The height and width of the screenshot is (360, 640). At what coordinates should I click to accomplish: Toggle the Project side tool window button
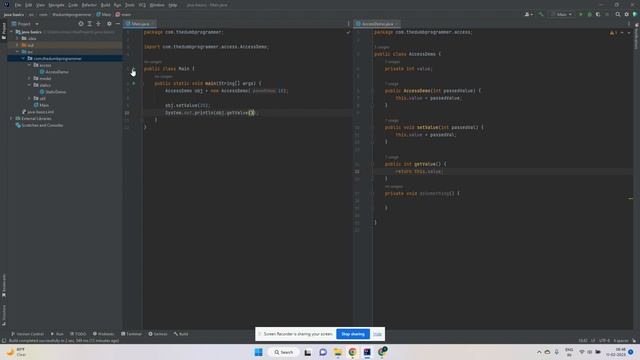tap(4, 30)
